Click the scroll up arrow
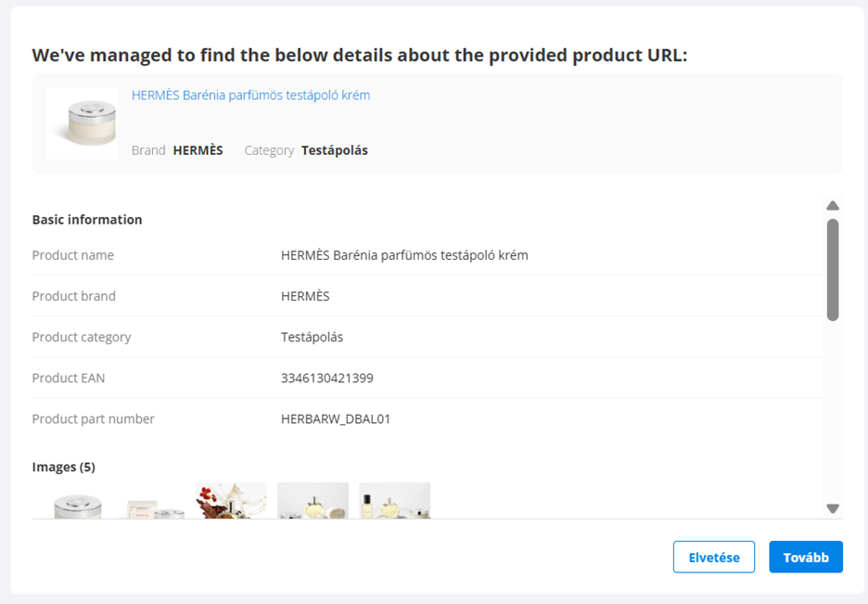 coord(833,206)
